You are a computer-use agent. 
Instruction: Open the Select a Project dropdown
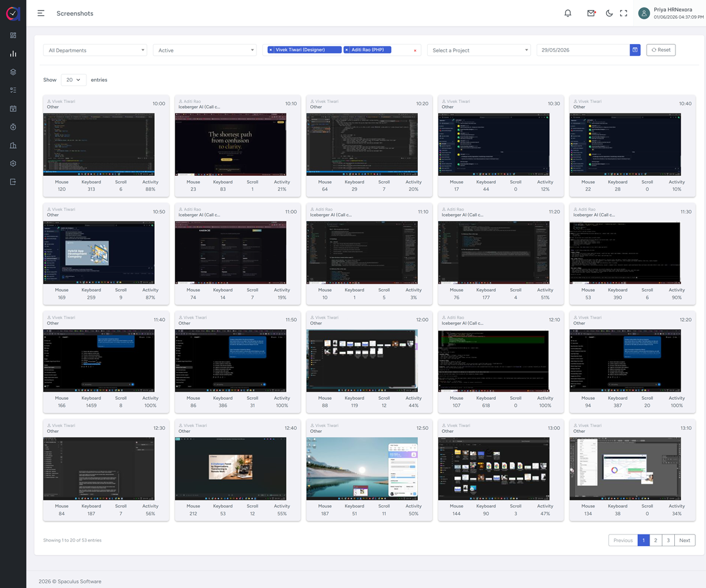point(479,50)
